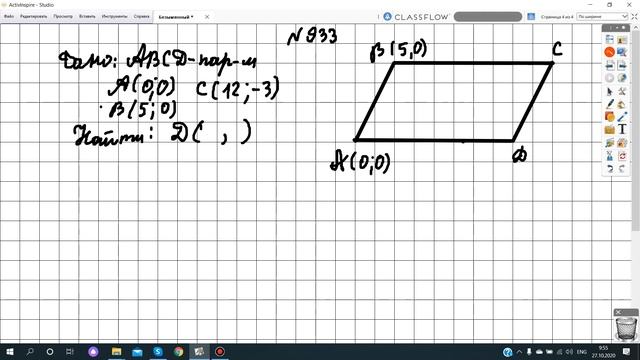Open File Explorer from the taskbar
This screenshot has height=360, width=640.
(116, 352)
